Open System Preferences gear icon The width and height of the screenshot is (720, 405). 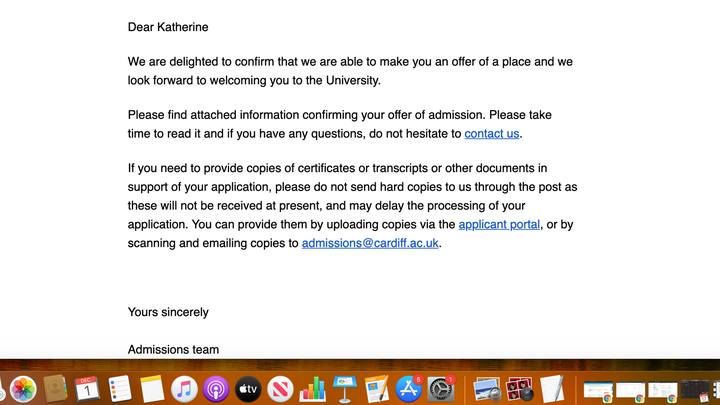[x=441, y=389]
